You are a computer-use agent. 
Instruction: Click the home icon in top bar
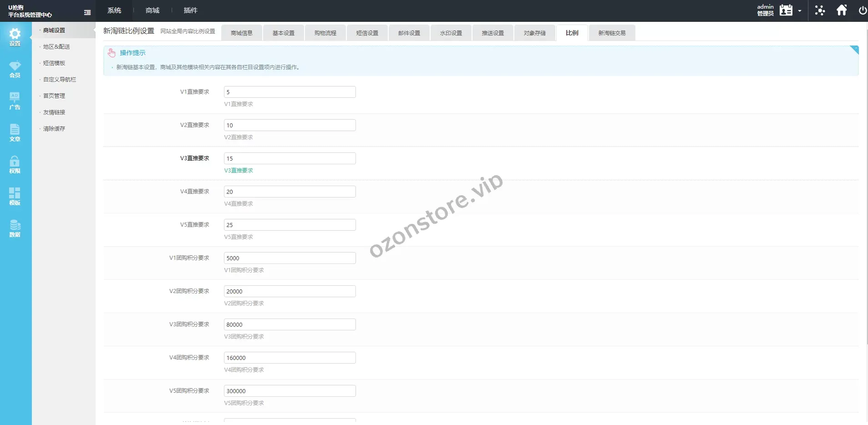click(842, 10)
